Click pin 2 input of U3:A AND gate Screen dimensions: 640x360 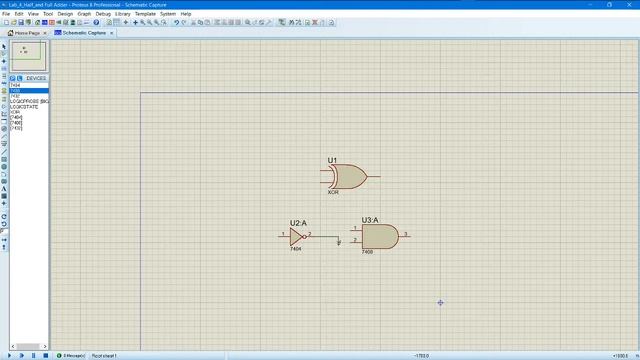[355, 241]
